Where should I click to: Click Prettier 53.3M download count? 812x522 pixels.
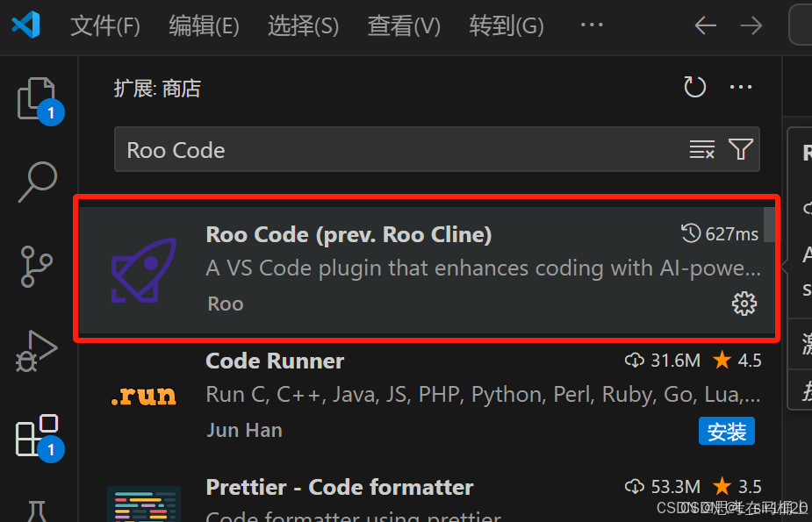tap(663, 487)
